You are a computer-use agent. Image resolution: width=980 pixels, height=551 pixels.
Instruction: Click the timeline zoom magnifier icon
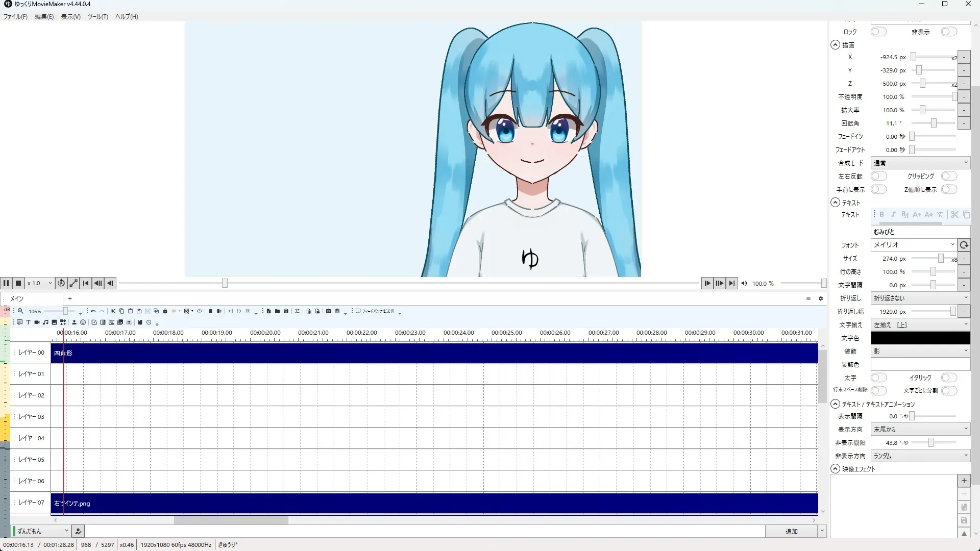20,311
